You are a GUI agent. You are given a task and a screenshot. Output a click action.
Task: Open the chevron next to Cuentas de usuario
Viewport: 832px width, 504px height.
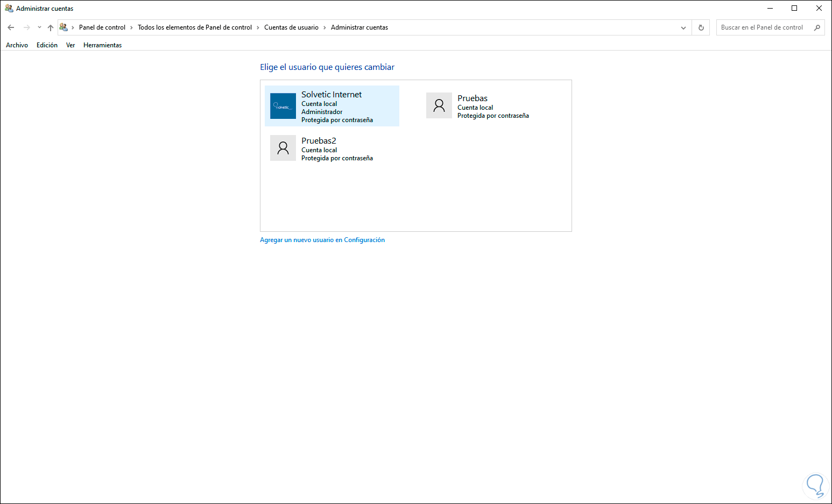tap(324, 27)
